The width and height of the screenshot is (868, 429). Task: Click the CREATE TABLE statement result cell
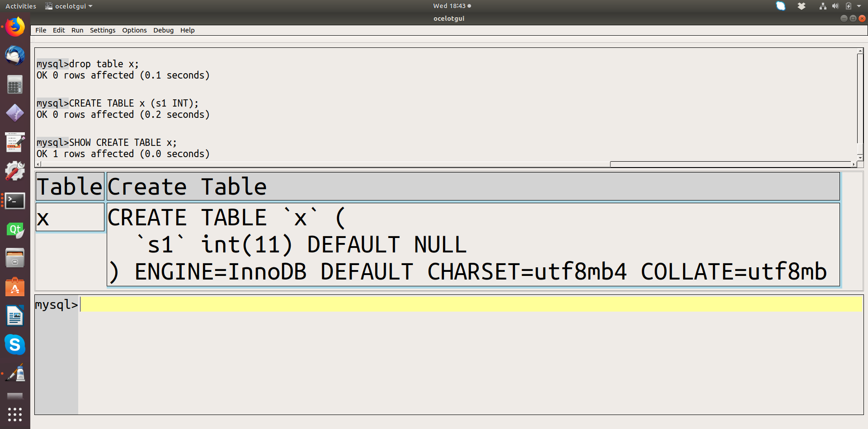473,244
